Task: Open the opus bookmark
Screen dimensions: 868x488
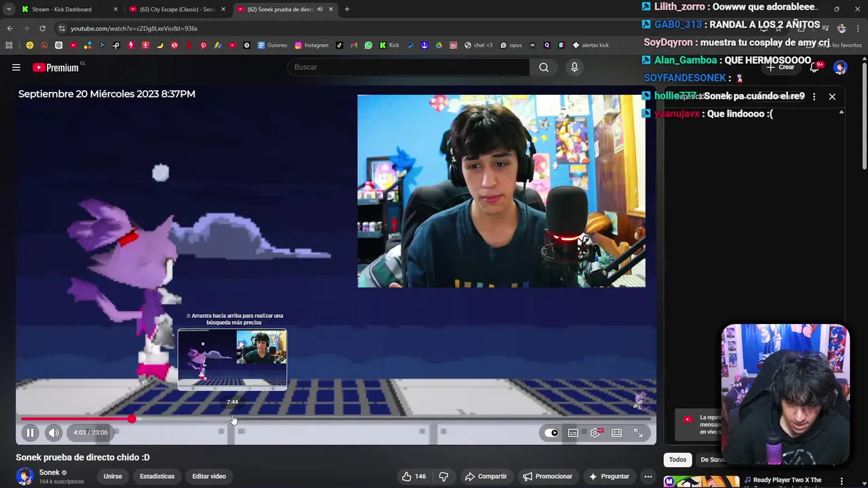Action: (511, 45)
